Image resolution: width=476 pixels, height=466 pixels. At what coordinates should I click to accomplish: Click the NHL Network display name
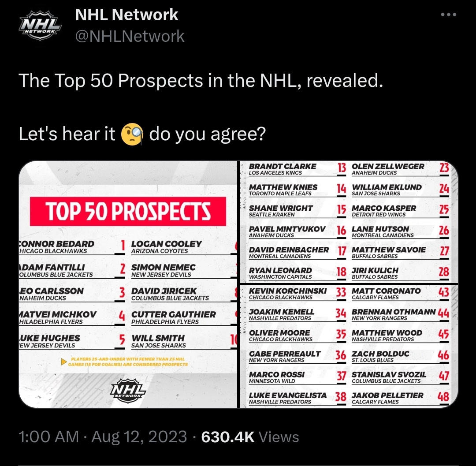click(126, 15)
